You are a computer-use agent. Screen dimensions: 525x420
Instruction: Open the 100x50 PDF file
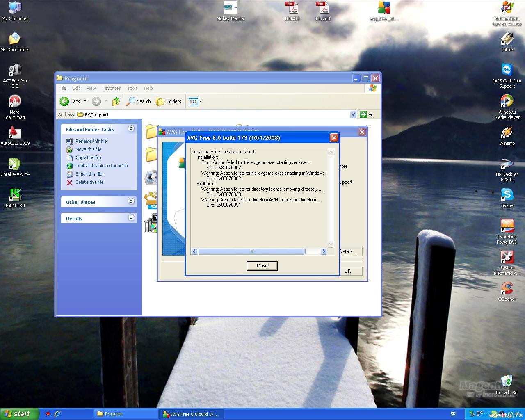(x=292, y=11)
